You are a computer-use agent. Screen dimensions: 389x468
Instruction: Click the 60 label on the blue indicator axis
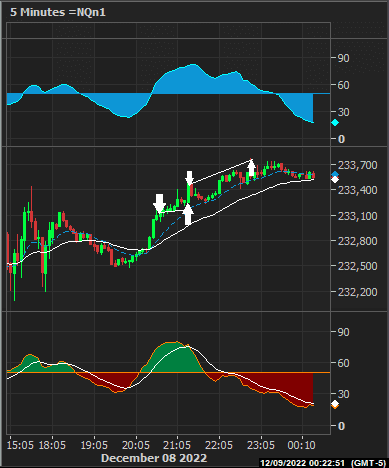coord(344,85)
